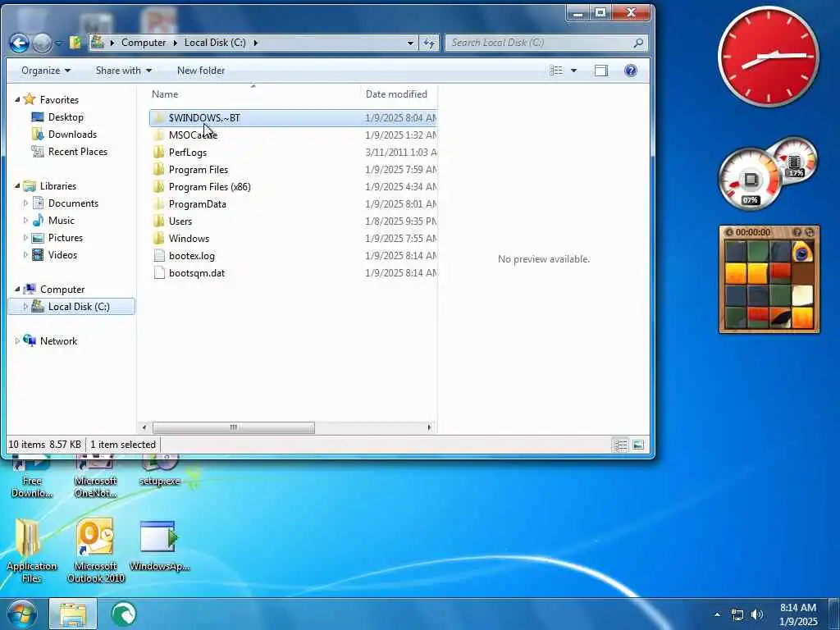Viewport: 840px width, 630px height.
Task: Select the Windows folder icon
Action: click(158, 239)
